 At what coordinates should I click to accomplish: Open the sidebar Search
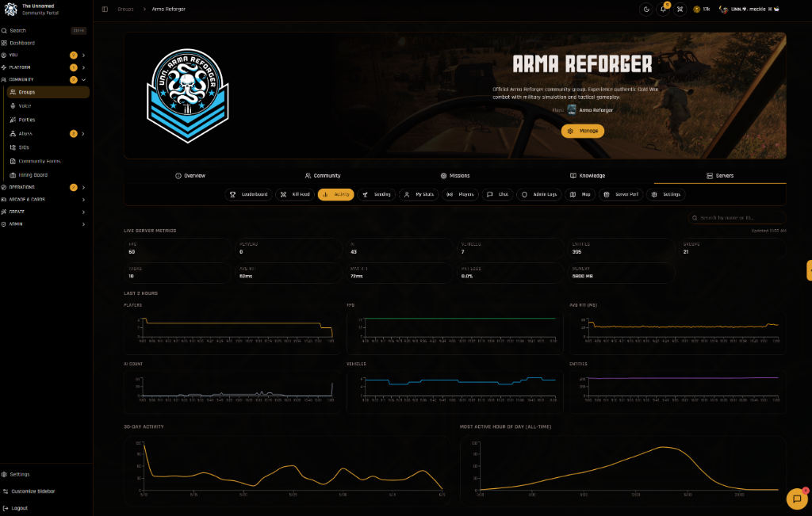pyautogui.click(x=44, y=31)
